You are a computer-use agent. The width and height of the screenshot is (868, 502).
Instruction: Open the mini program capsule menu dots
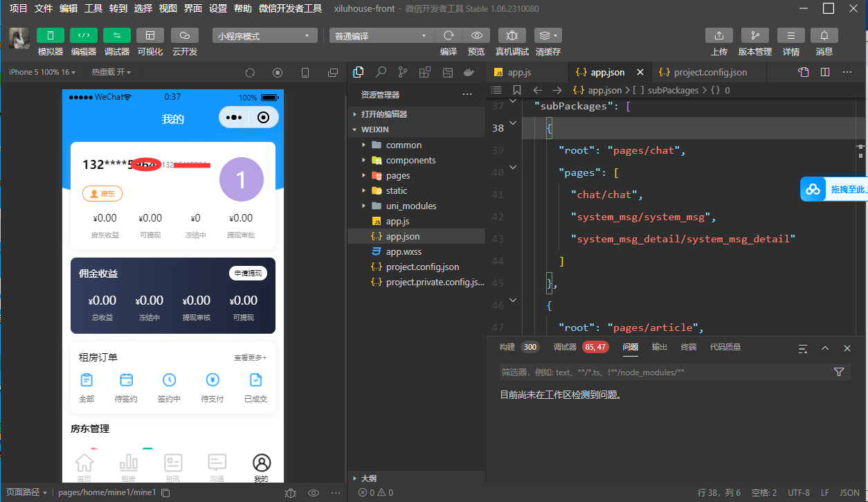pyautogui.click(x=234, y=118)
